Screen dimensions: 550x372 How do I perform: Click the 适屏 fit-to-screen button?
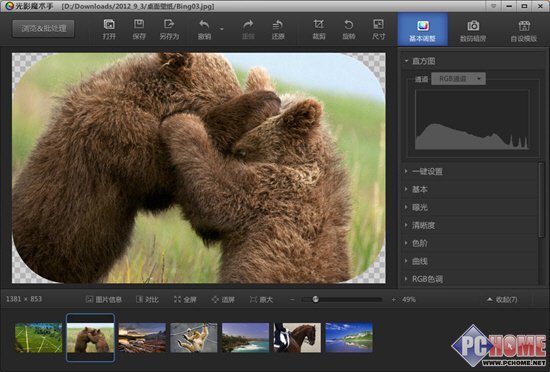(x=223, y=299)
